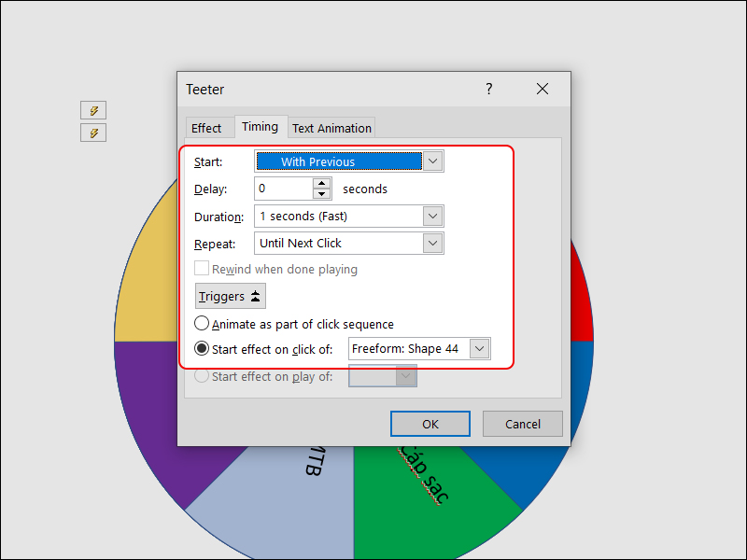Open the Repeat dropdown showing Until Next Click
Screen dimensions: 747x560
pyautogui.click(x=432, y=243)
